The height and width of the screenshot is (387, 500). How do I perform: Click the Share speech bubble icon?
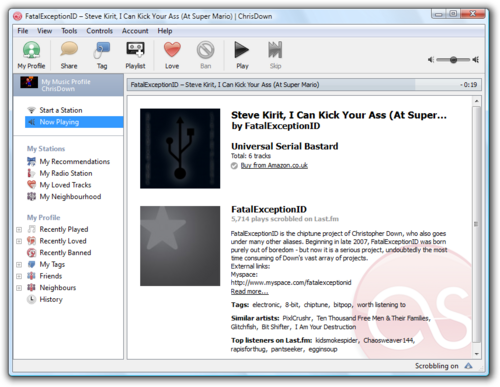pyautogui.click(x=69, y=49)
